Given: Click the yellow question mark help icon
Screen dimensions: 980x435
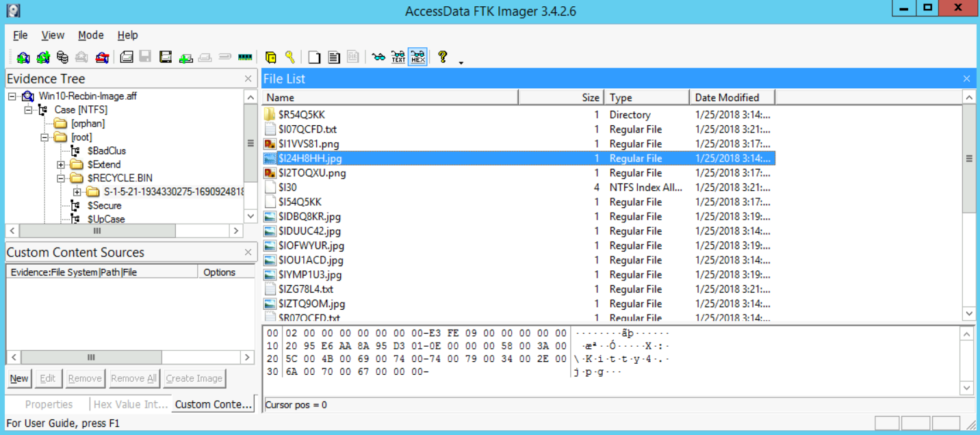Looking at the screenshot, I should pyautogui.click(x=443, y=57).
